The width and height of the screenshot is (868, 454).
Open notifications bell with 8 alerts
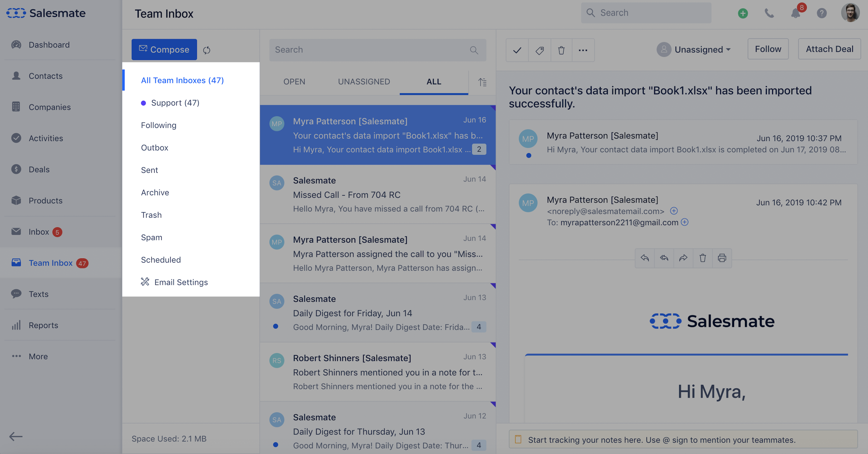point(796,13)
